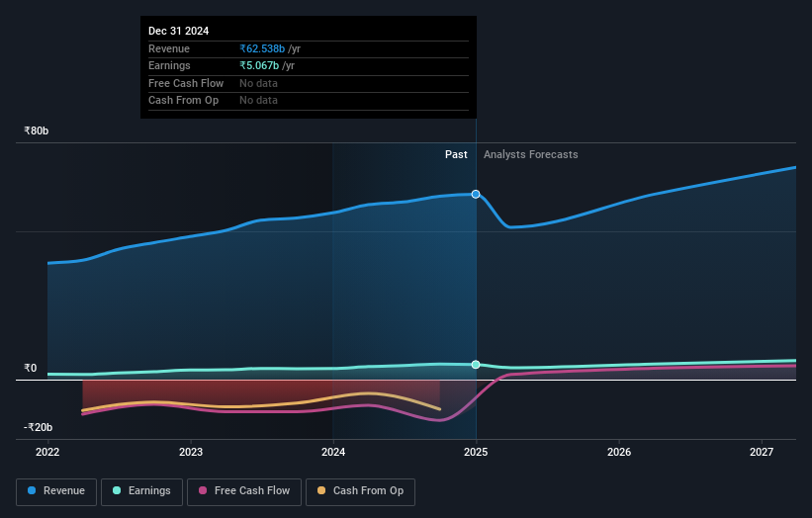Toggle the Cash From Op legend button
The height and width of the screenshot is (518, 812).
(x=360, y=491)
